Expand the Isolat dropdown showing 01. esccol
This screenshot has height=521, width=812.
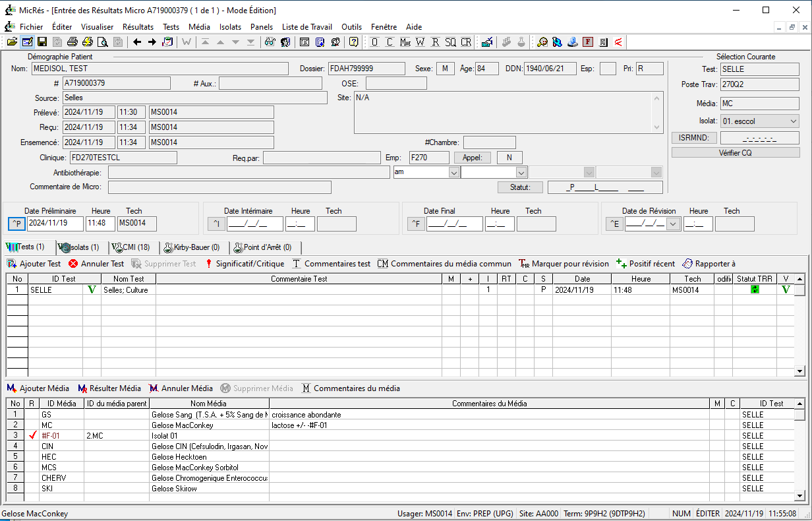click(x=793, y=121)
